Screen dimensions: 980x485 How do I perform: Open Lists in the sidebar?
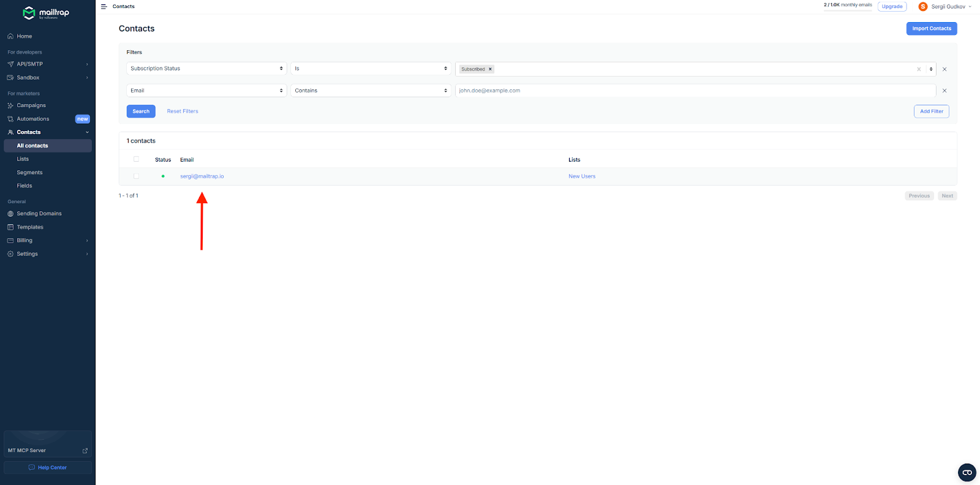click(23, 159)
